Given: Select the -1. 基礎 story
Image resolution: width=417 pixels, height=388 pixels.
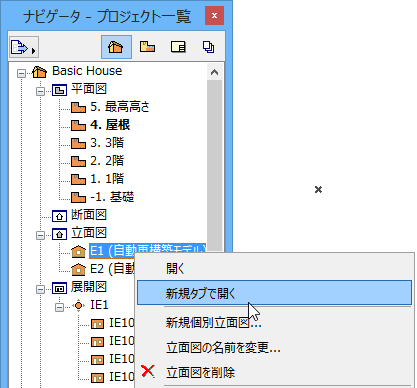Looking at the screenshot, I should coord(112,197).
